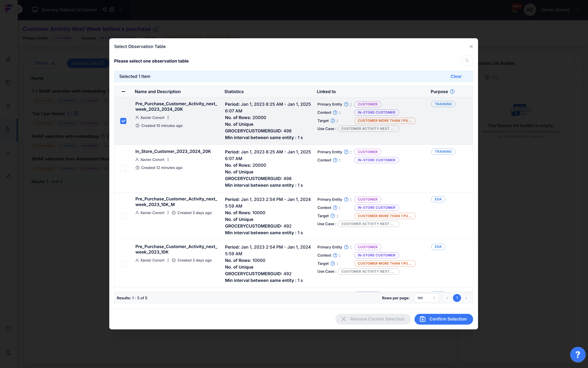Image resolution: width=588 pixels, height=368 pixels.
Task: Expand the Xavier Conort user menu
Action: [577, 10]
